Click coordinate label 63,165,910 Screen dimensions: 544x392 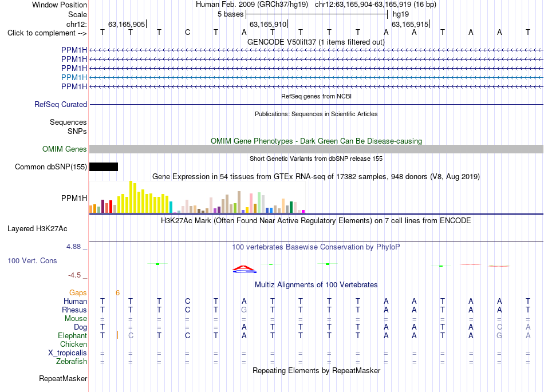pyautogui.click(x=268, y=24)
